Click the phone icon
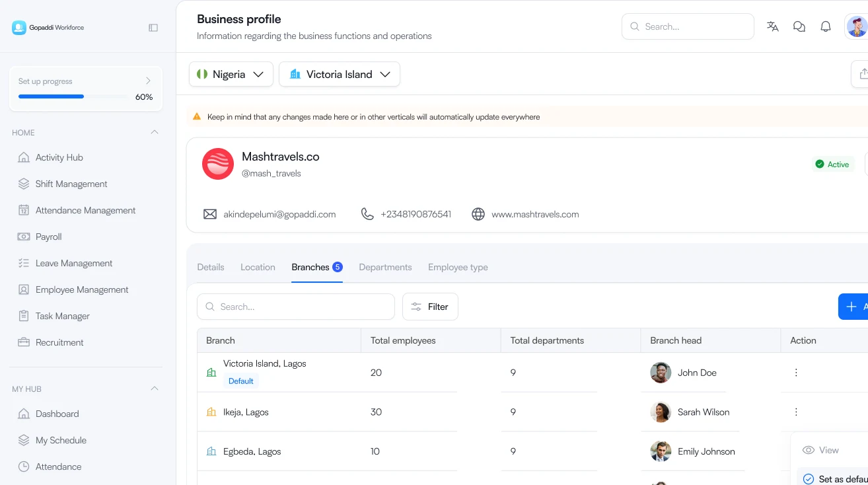The image size is (868, 485). tap(367, 214)
